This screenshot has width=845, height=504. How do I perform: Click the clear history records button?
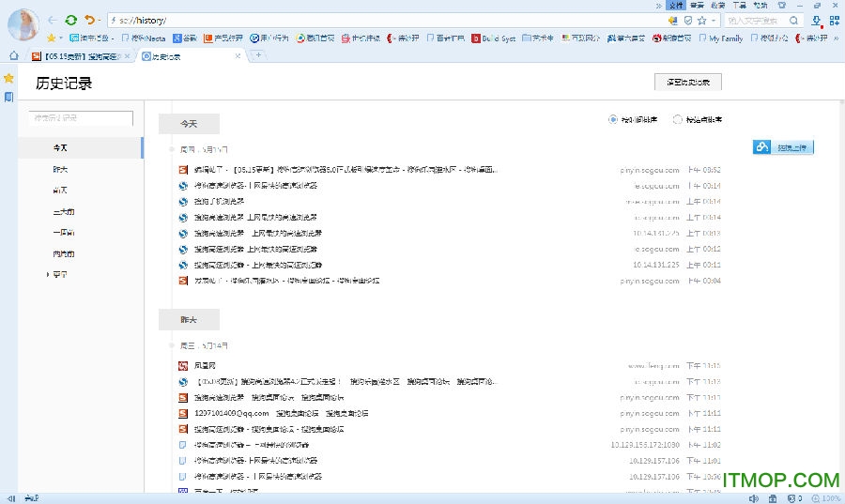pyautogui.click(x=693, y=83)
